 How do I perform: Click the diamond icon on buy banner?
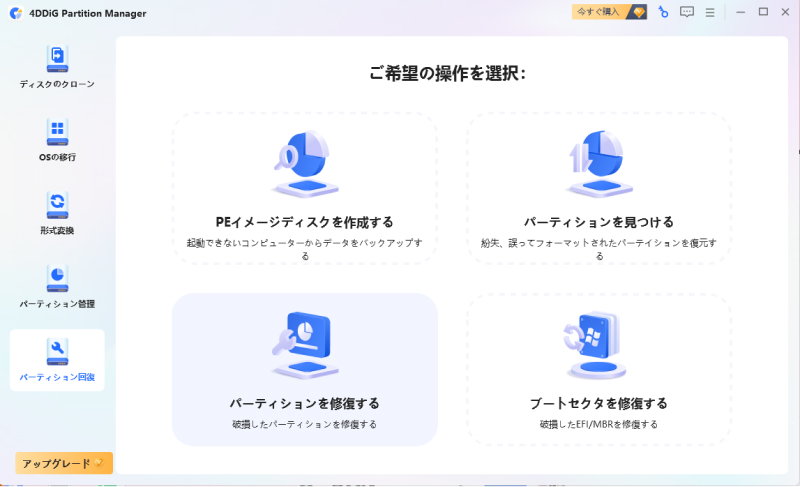point(639,12)
